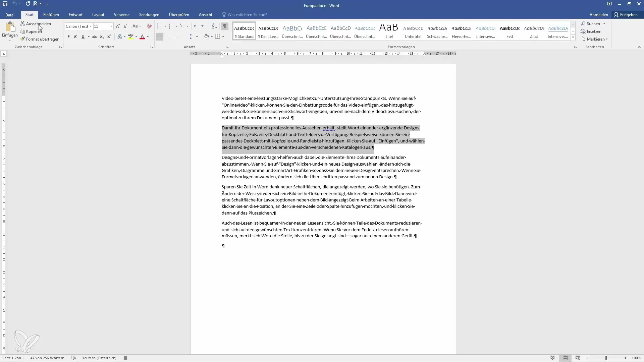Switch to Layout ribbon tab

tap(98, 15)
